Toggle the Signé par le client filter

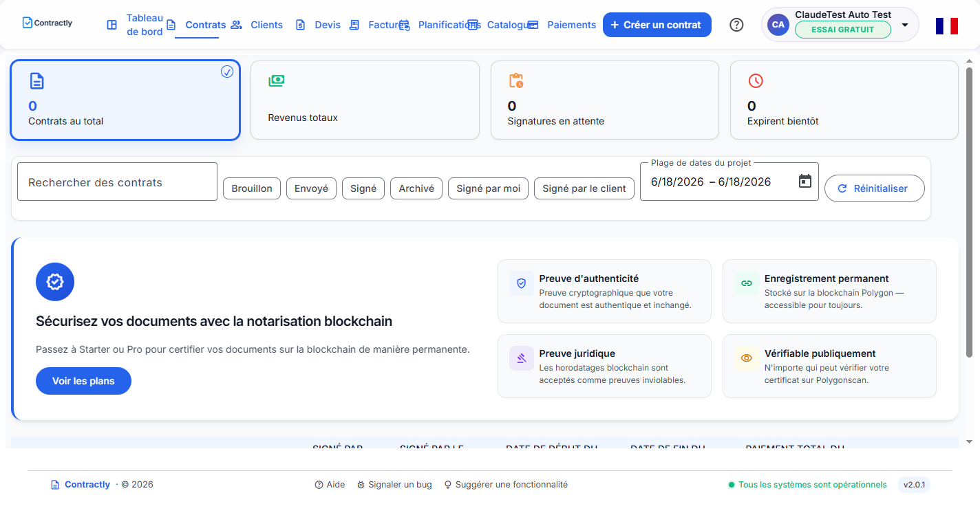point(584,188)
